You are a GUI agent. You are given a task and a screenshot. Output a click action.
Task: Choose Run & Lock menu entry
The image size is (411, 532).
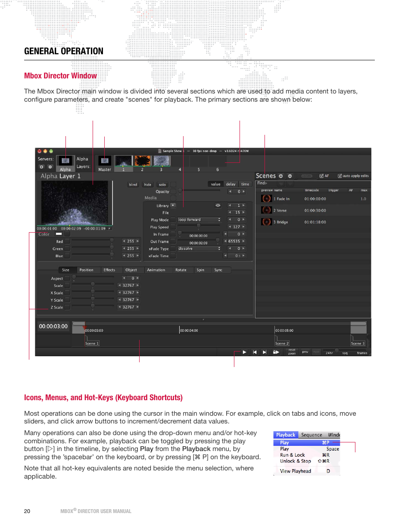(306, 455)
